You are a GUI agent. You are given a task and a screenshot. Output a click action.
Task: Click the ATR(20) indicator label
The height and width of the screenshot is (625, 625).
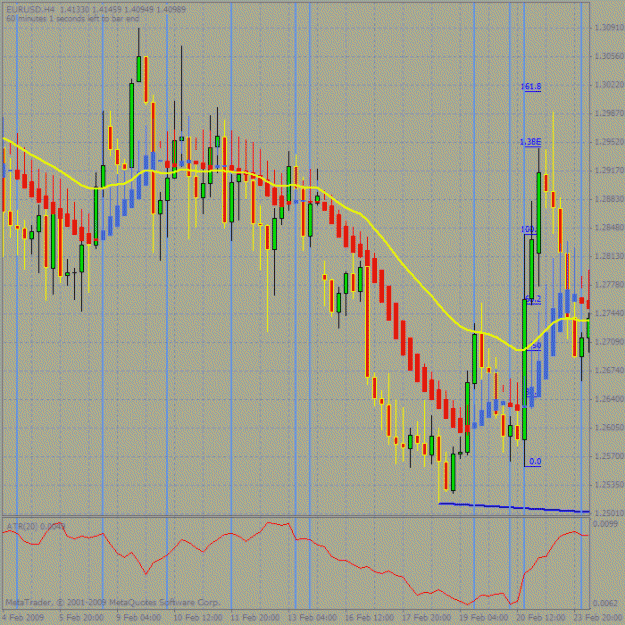point(35,527)
